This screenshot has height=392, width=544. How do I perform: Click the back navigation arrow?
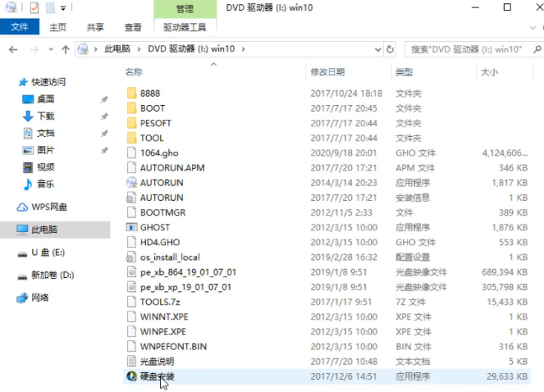pyautogui.click(x=13, y=49)
